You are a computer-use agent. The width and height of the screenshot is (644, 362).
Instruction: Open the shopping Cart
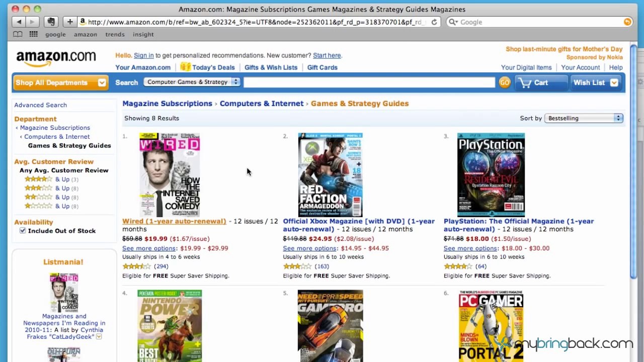pyautogui.click(x=541, y=83)
